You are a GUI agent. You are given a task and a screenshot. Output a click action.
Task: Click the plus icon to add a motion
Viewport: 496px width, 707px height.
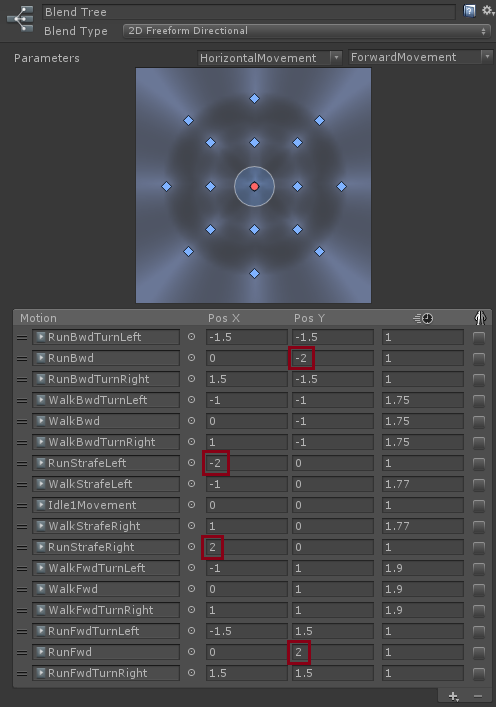tap(453, 697)
